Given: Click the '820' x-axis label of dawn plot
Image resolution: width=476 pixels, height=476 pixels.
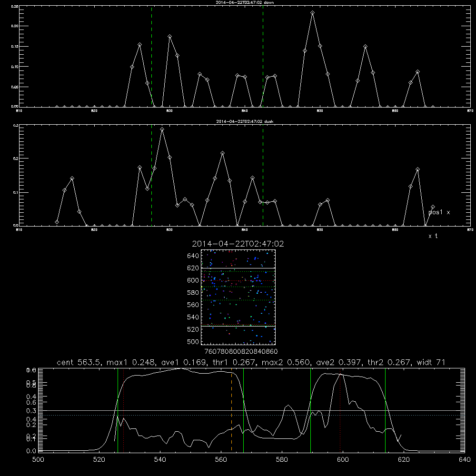Looking at the screenshot, I should [94, 111].
